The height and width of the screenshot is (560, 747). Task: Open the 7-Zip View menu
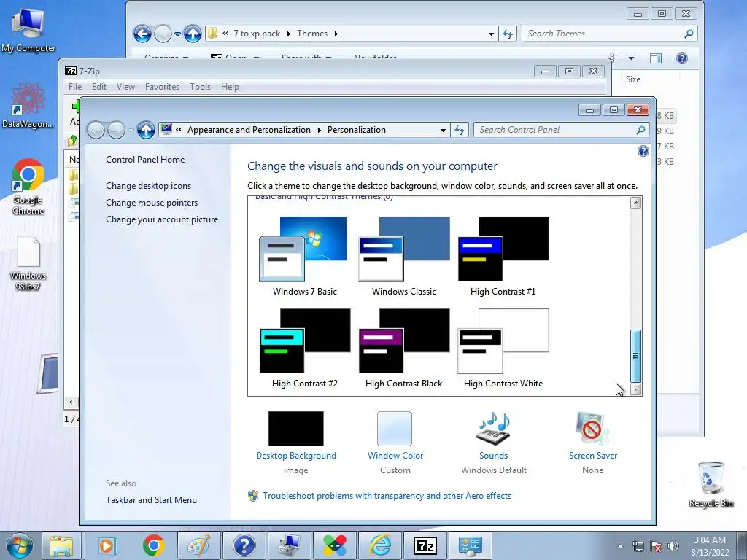(125, 87)
